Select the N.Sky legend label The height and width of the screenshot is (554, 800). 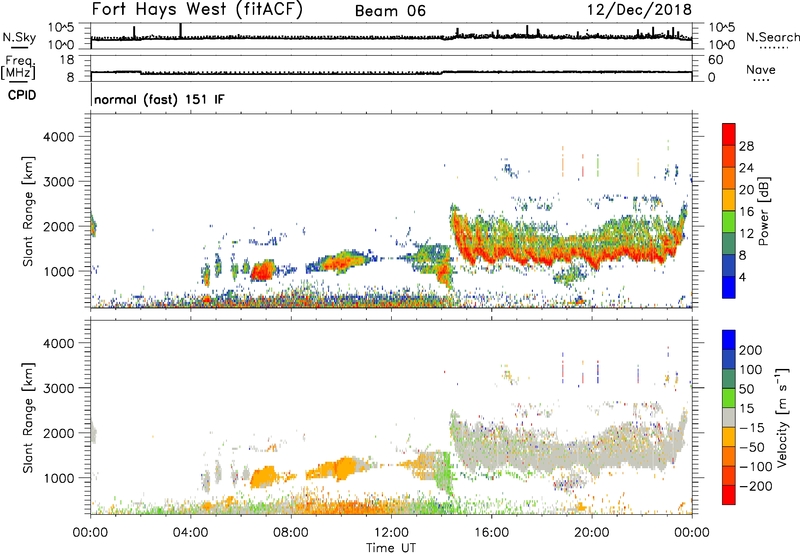click(19, 37)
